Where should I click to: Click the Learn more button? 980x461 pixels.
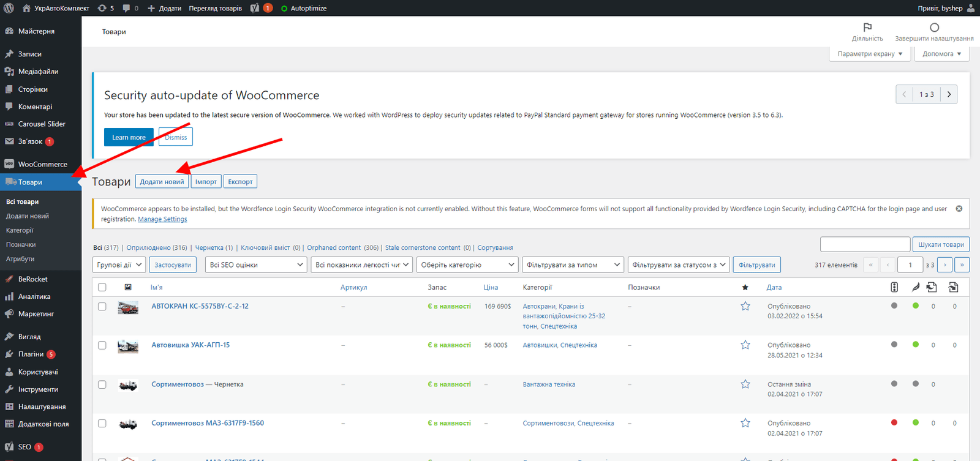click(x=129, y=137)
